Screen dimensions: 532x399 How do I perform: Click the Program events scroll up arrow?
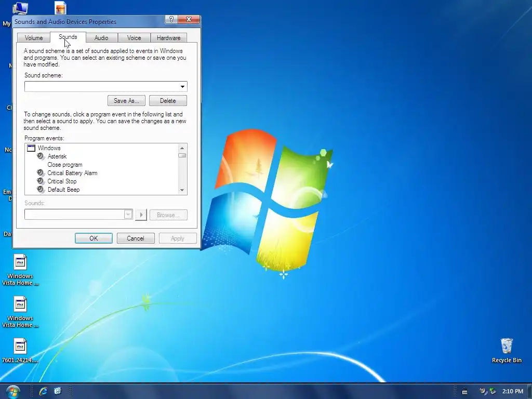[x=182, y=148]
